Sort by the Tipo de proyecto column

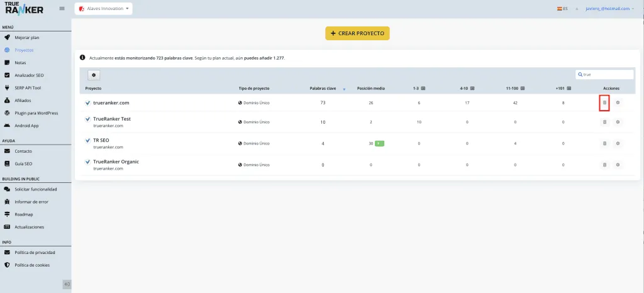coord(254,88)
